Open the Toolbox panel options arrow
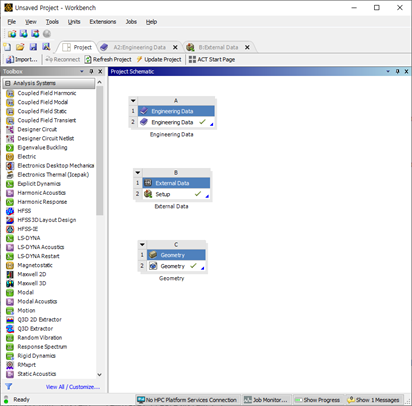The image size is (412, 406). point(82,71)
